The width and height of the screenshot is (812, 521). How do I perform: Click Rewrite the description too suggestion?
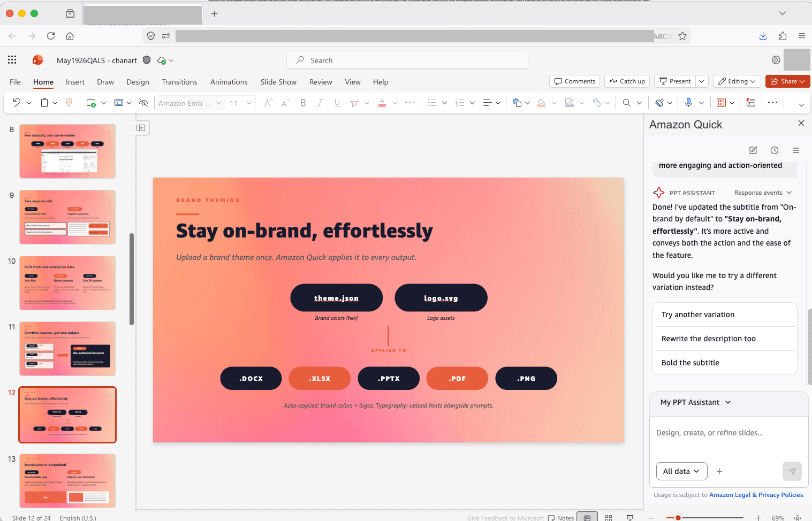tap(725, 339)
